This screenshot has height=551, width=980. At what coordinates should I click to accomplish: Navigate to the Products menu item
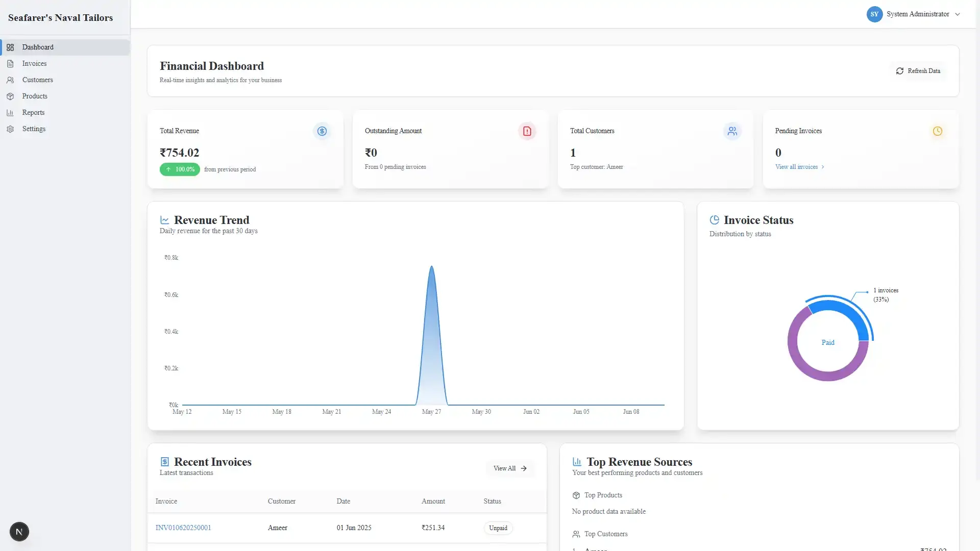click(x=65, y=96)
